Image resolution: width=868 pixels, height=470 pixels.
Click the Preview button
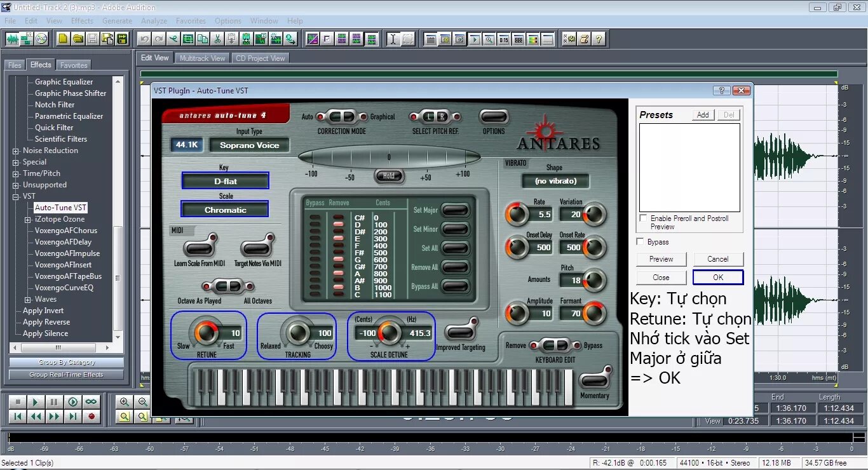[661, 259]
